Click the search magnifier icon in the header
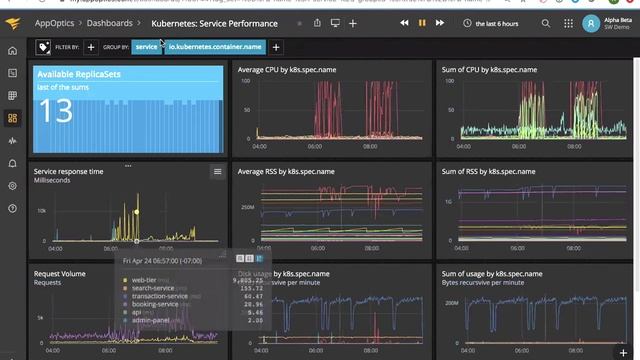Image resolution: width=640 pixels, height=360 pixels. click(x=546, y=24)
